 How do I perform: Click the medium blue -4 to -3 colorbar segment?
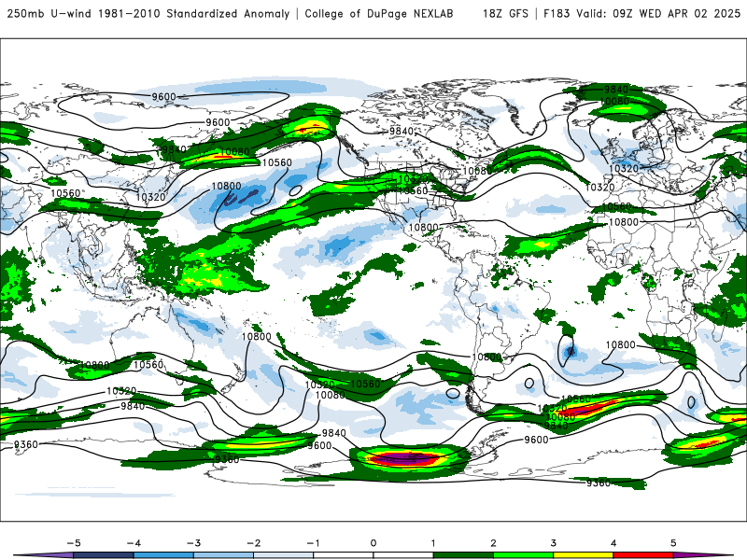pyautogui.click(x=163, y=555)
